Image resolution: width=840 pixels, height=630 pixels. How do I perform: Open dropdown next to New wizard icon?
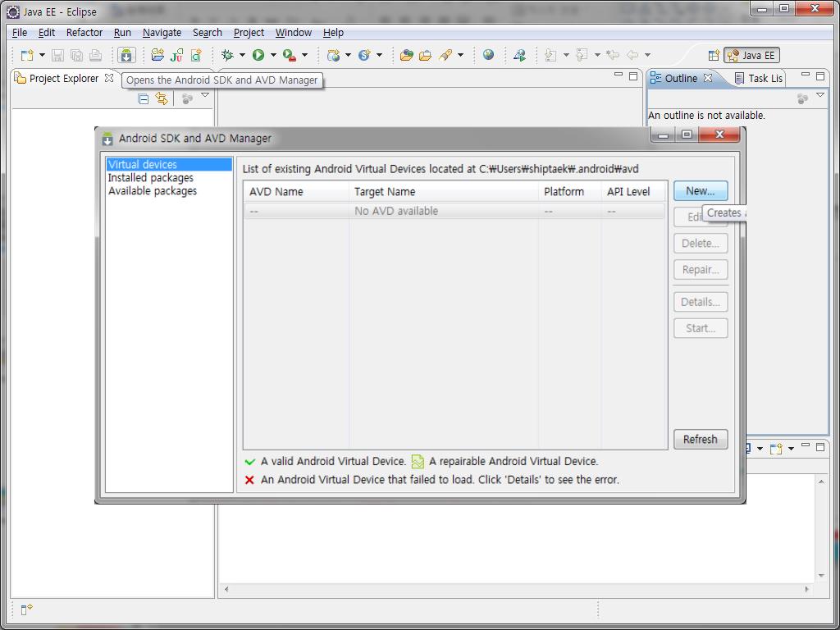pos(42,55)
